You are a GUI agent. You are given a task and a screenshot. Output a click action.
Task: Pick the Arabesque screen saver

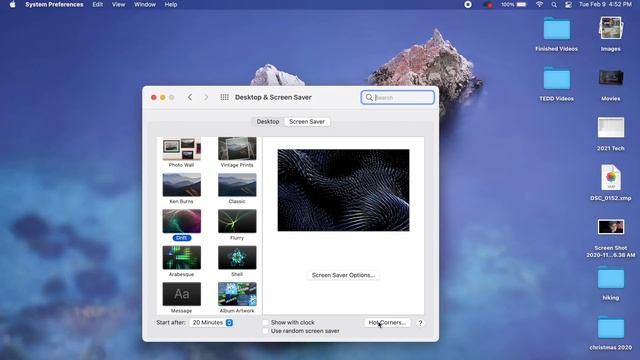point(182,261)
